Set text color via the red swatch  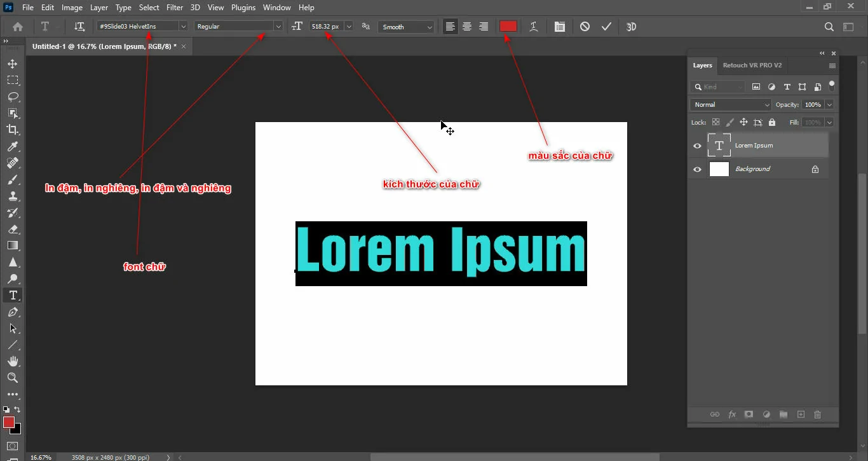pos(508,26)
